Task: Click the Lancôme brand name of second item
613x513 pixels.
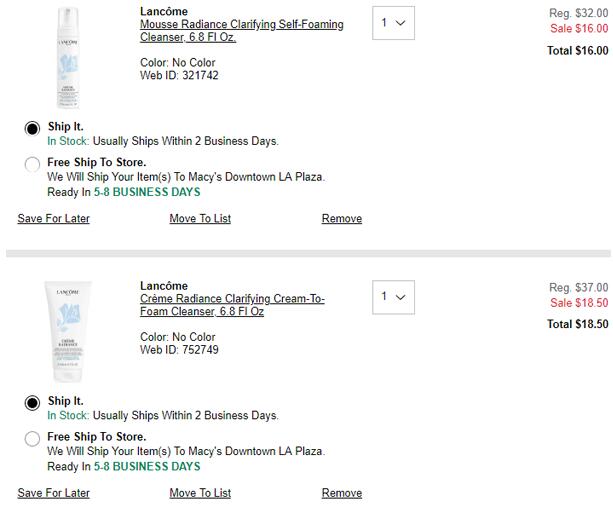Action: (164, 286)
